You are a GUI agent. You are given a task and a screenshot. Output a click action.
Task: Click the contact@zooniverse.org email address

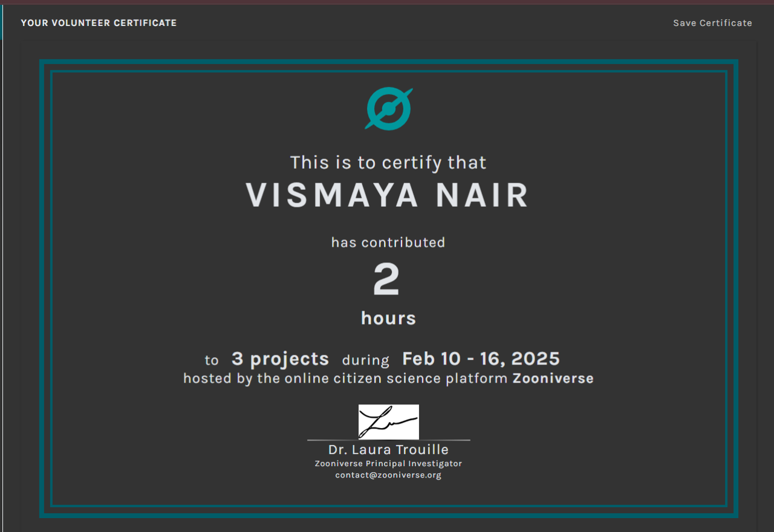[x=388, y=475]
